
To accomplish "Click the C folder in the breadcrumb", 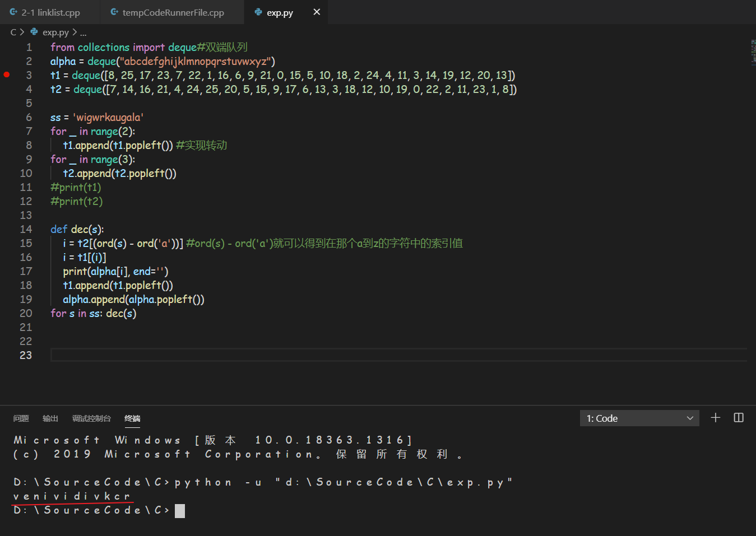I will [x=13, y=32].
